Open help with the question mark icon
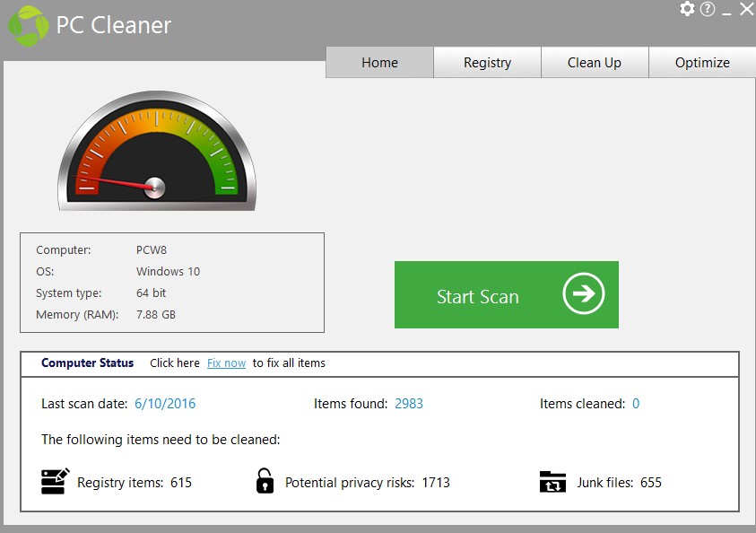 (x=708, y=9)
